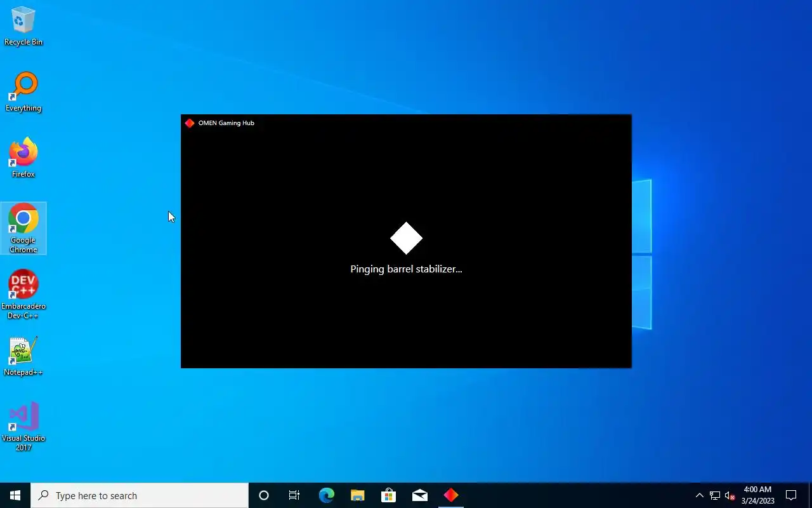This screenshot has width=812, height=508.
Task: Launch Microsoft Edge from the taskbar
Action: [326, 495]
